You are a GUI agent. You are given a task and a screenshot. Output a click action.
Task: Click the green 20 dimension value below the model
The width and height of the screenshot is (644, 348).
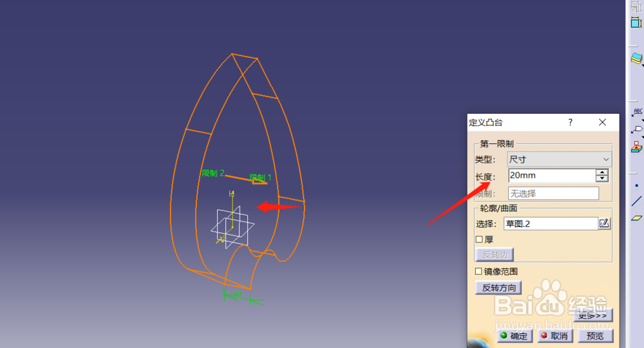236,295
